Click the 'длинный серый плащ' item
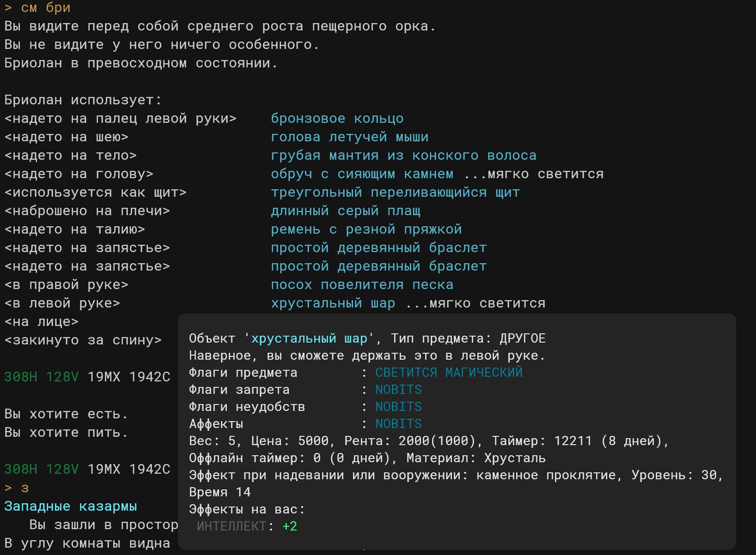The width and height of the screenshot is (756, 555). click(x=345, y=211)
